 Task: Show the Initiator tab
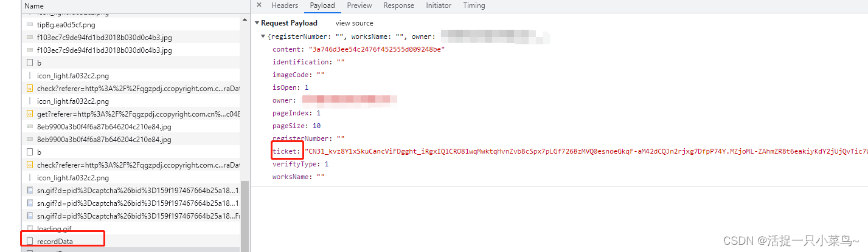[x=439, y=5]
